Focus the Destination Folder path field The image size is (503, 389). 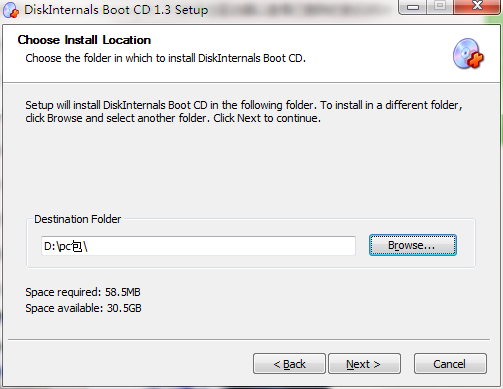198,246
